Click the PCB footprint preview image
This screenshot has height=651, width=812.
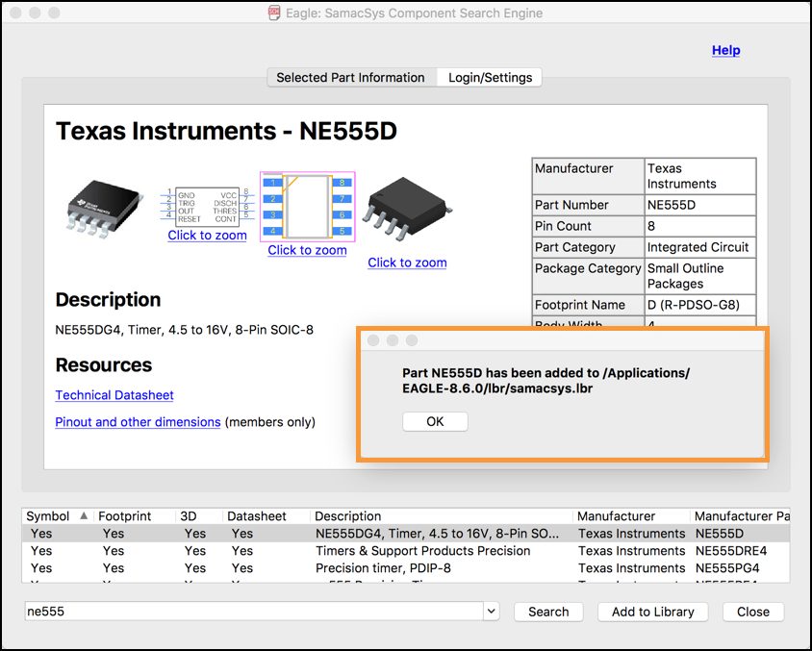308,207
